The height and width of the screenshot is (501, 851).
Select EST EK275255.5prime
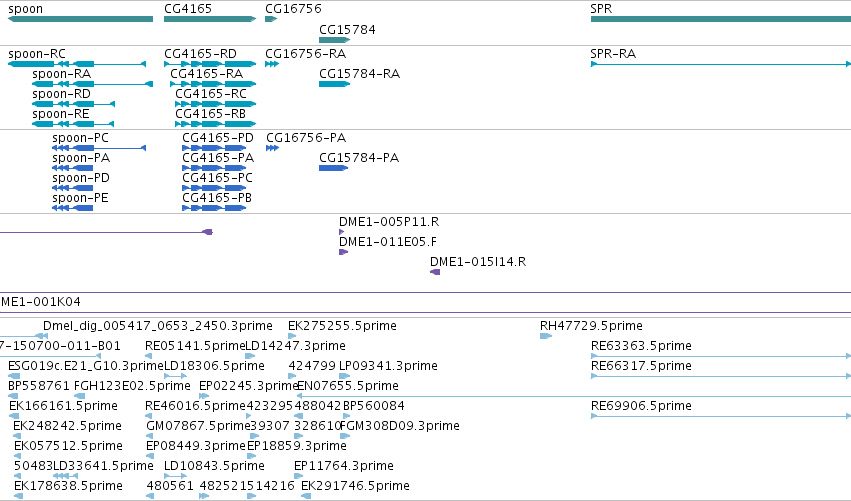[342, 326]
